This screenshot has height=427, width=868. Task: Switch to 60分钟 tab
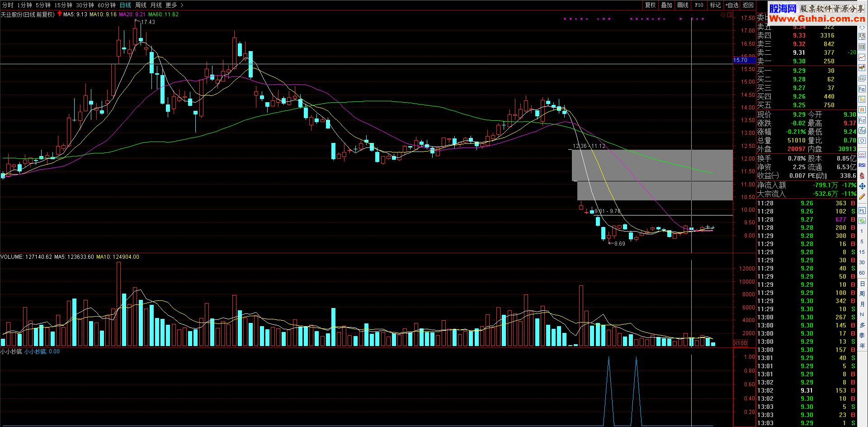point(107,5)
